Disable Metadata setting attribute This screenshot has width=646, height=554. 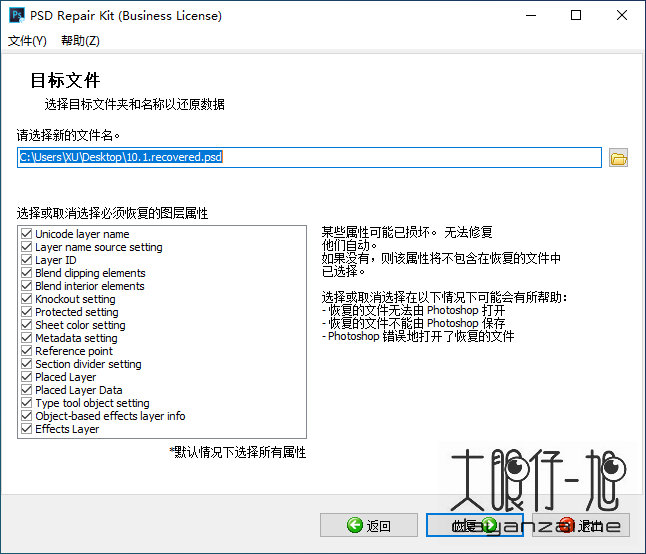tap(26, 338)
